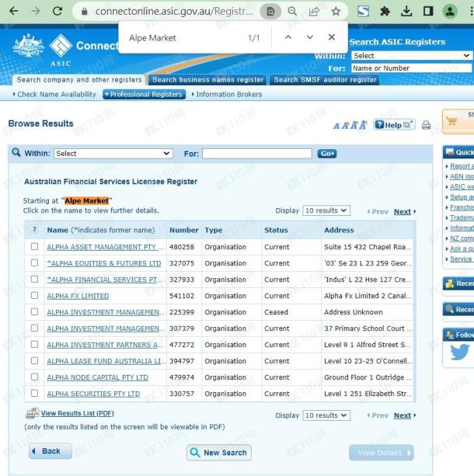Click the text size adjustment icons

click(350, 125)
